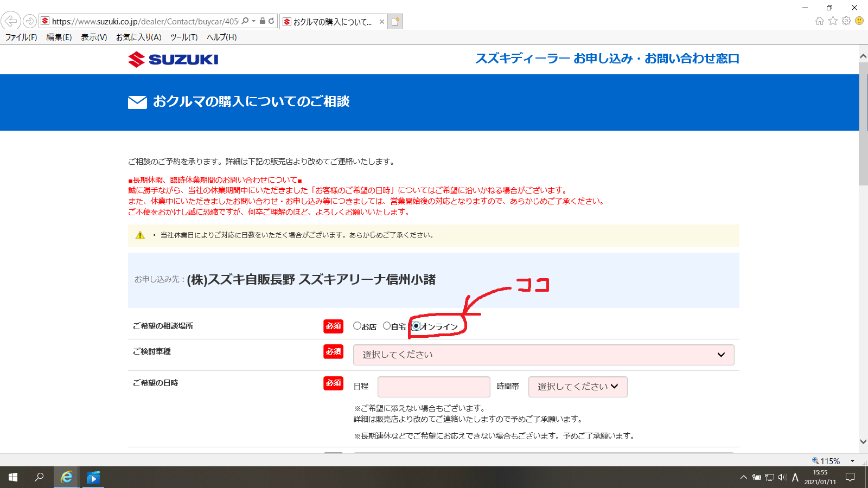Screen dimensions: 868x488
Task: Open the お気に入り(A) menu
Action: [x=139, y=37]
